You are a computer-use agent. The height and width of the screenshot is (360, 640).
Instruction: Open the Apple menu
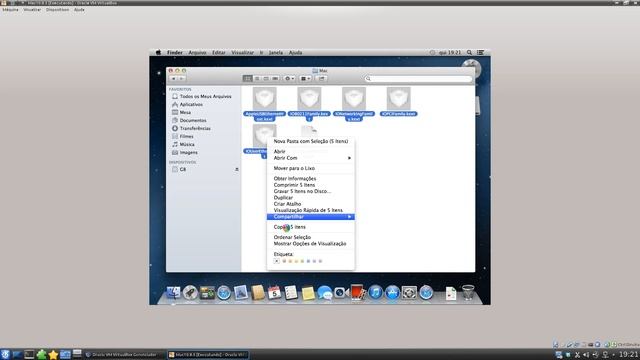coord(158,52)
